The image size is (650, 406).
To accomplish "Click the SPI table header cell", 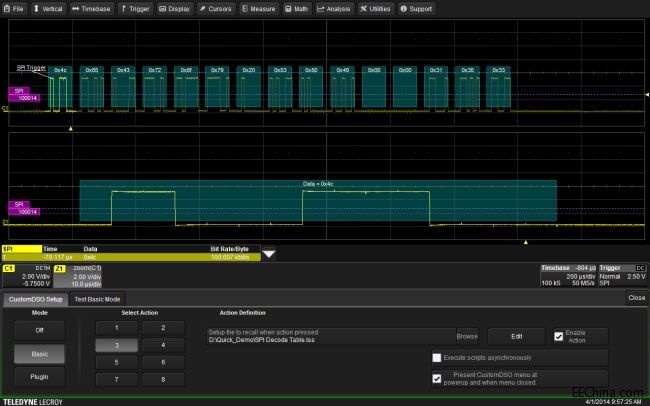I will [22, 249].
